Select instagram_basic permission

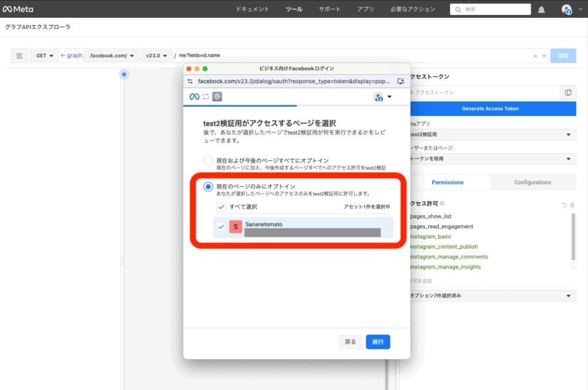coord(431,237)
